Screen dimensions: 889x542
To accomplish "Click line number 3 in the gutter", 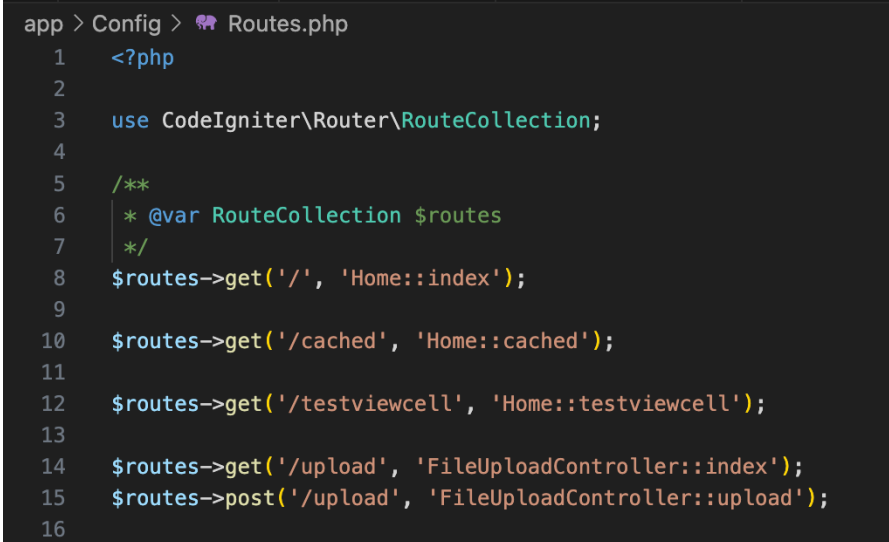I will [59, 121].
